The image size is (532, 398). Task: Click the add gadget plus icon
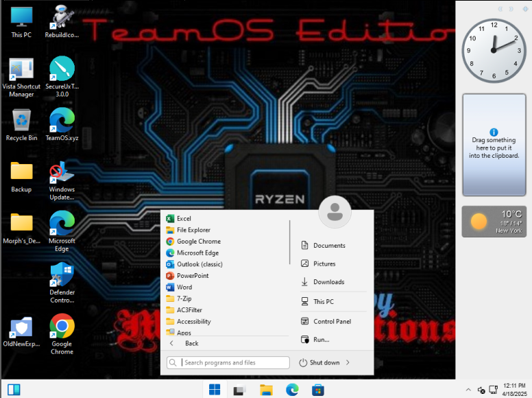tap(525, 9)
